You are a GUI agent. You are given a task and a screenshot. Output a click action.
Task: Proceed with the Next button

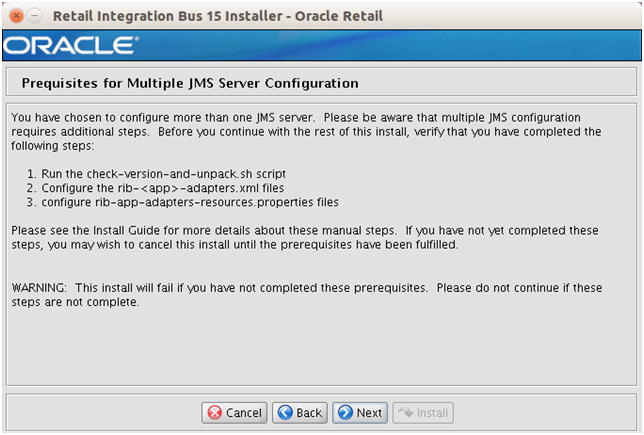360,412
